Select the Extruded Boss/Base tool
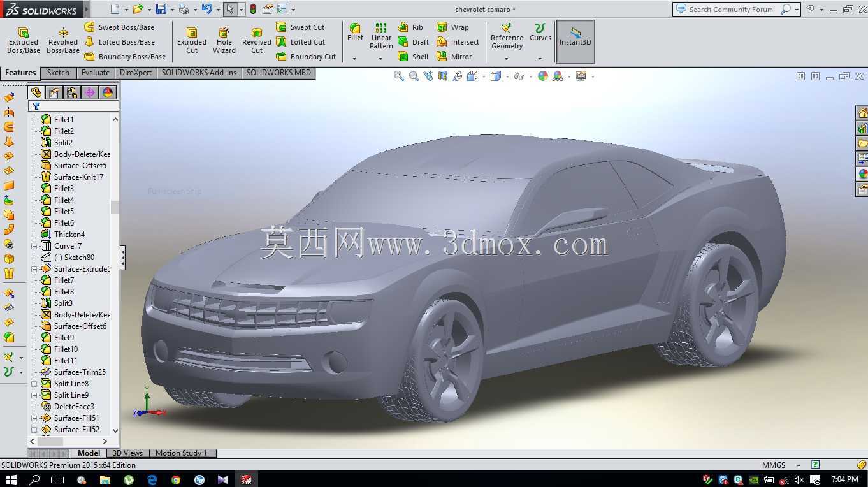 click(24, 41)
